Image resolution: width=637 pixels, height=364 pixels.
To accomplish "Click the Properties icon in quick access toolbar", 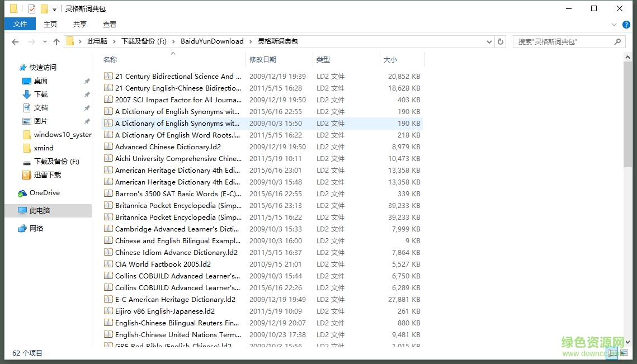I will [32, 9].
